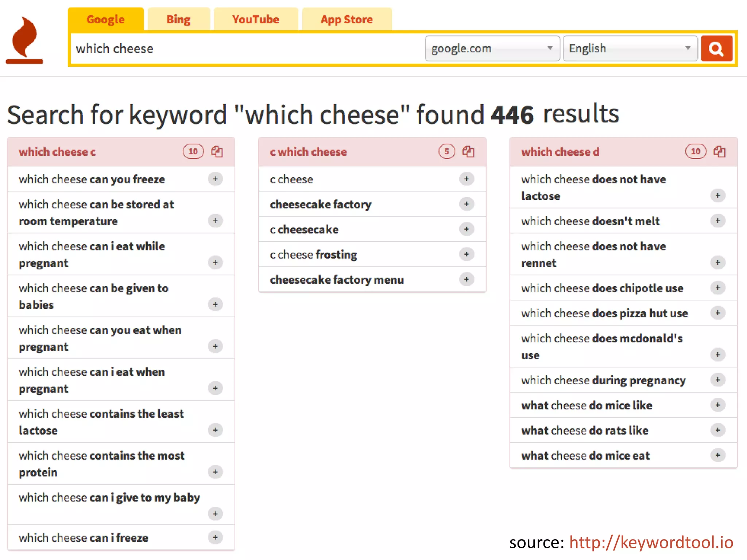747x560 pixels.
Task: Switch to the Bing tab
Action: coord(178,19)
